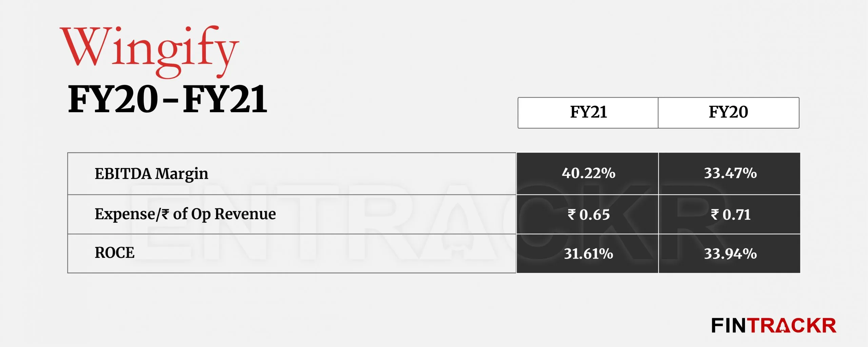Click the FY21 column header
The width and height of the screenshot is (868, 347).
(x=588, y=113)
